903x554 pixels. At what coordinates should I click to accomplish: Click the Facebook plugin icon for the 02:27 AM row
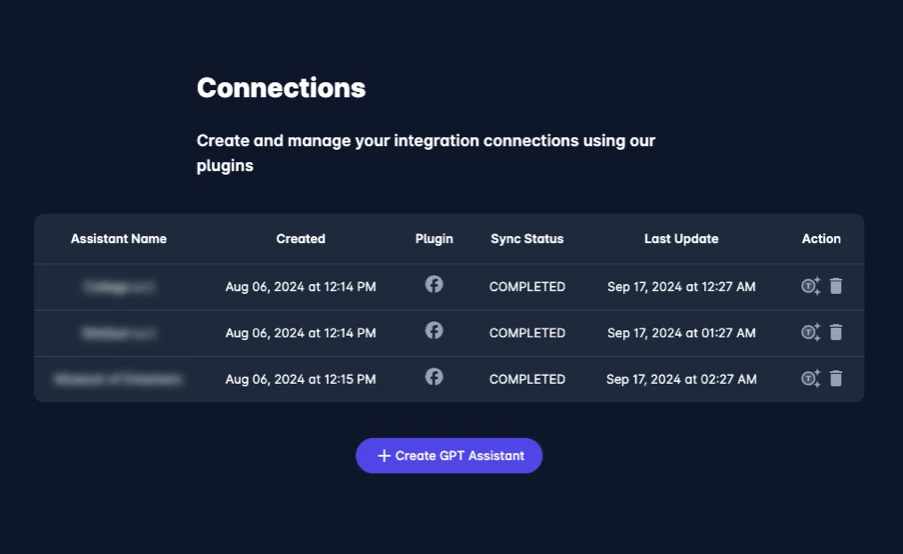(x=434, y=376)
